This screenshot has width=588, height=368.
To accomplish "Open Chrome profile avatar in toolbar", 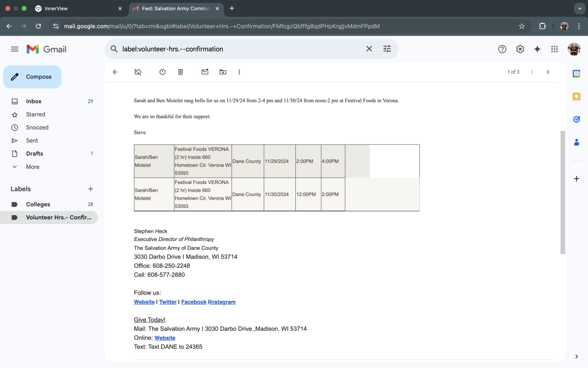I will (565, 26).
